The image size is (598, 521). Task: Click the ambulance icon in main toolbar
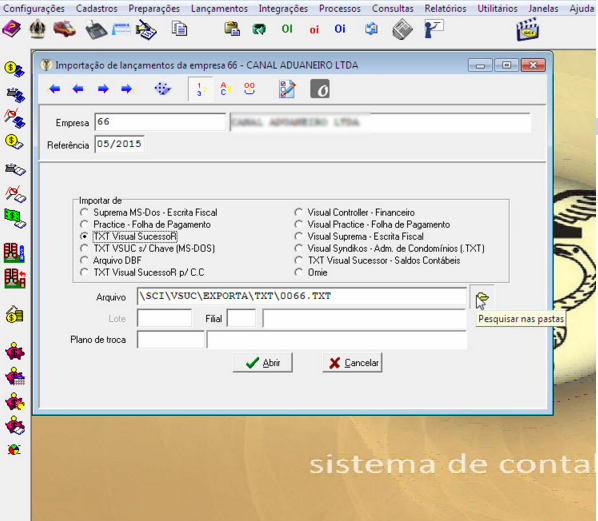(64, 29)
